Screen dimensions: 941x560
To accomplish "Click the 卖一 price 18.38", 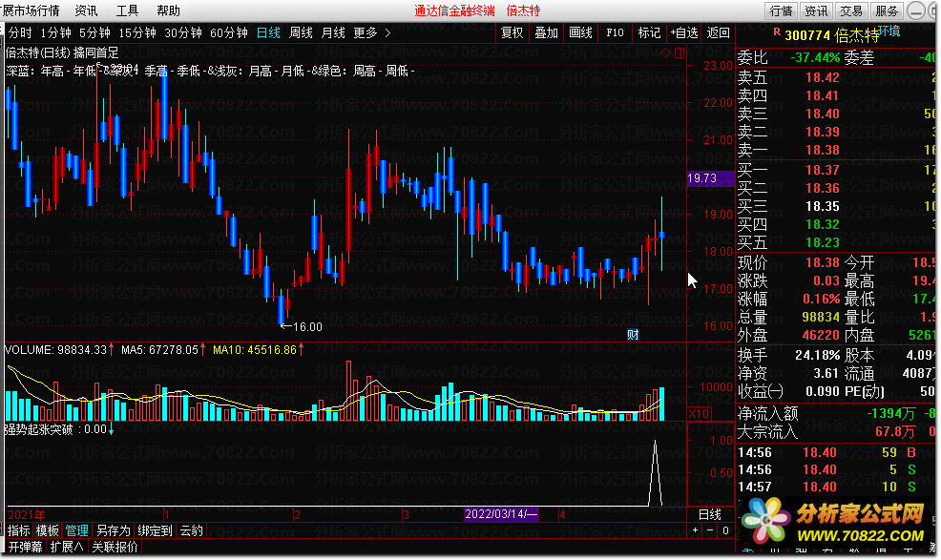I will 822,150.
